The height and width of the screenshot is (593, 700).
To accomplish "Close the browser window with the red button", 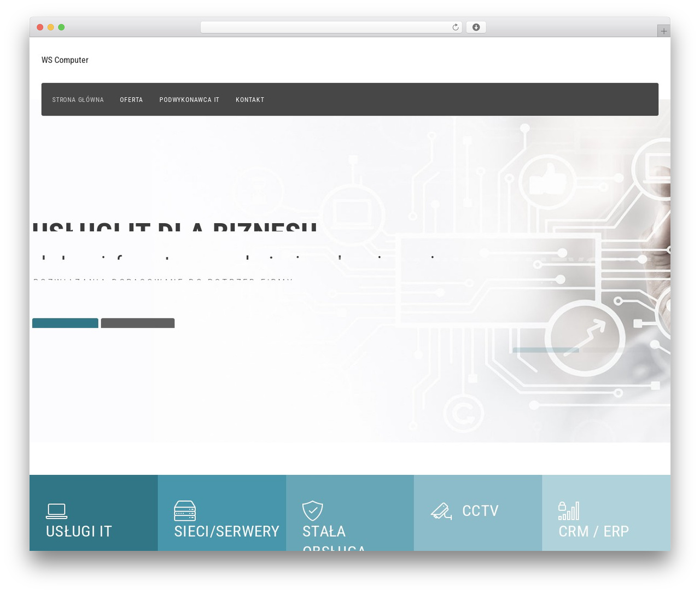I will coord(40,27).
